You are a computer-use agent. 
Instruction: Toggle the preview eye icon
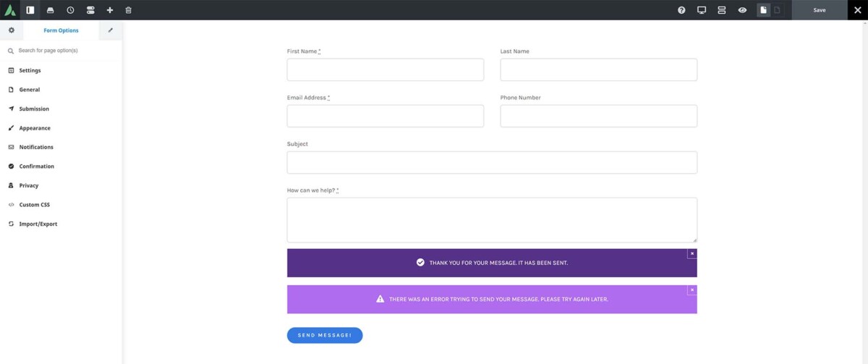click(x=742, y=10)
